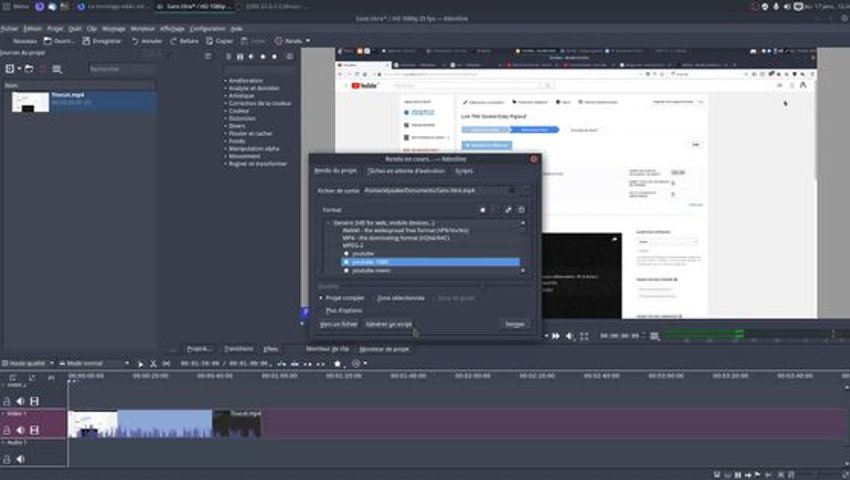Click the fullscreen icon in project monitor
This screenshot has width=850, height=480.
pos(584,336)
